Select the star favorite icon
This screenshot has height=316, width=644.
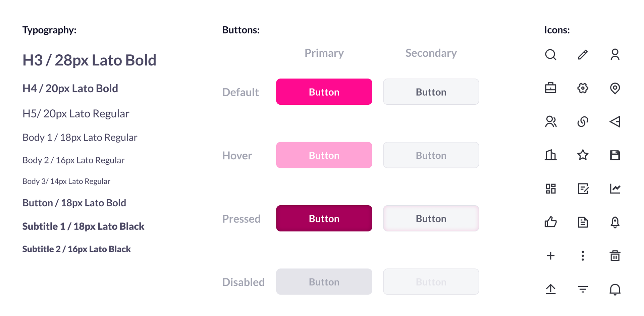583,155
